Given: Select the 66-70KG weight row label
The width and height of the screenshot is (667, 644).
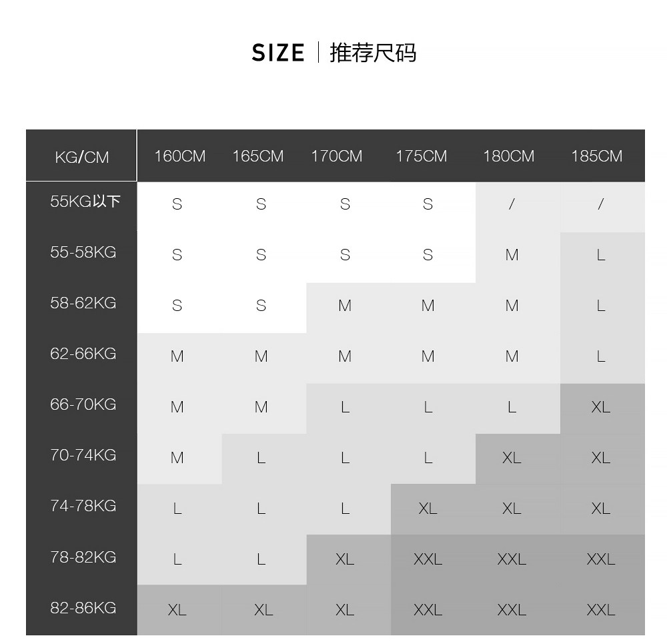Looking at the screenshot, I should (83, 404).
